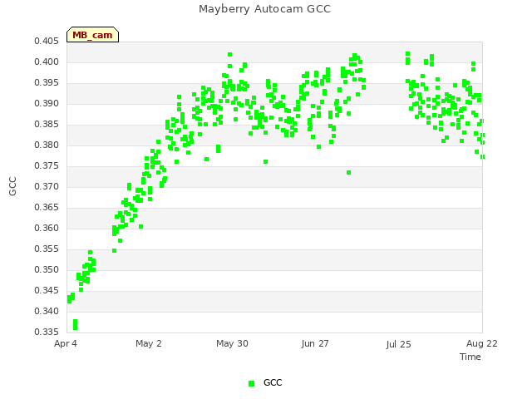The width and height of the screenshot is (532, 399).
Task: Click the 0.390 y-axis value
Action: 47,103
